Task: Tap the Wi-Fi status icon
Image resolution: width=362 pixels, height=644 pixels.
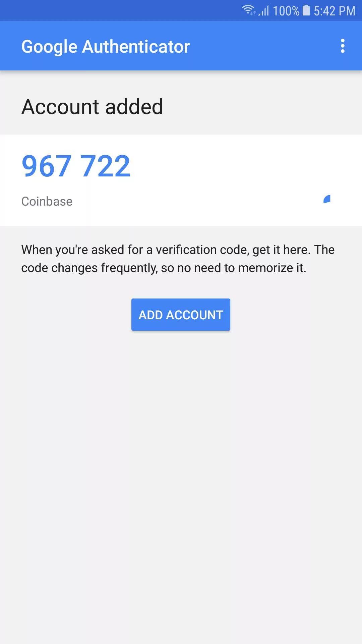Action: coord(249,10)
